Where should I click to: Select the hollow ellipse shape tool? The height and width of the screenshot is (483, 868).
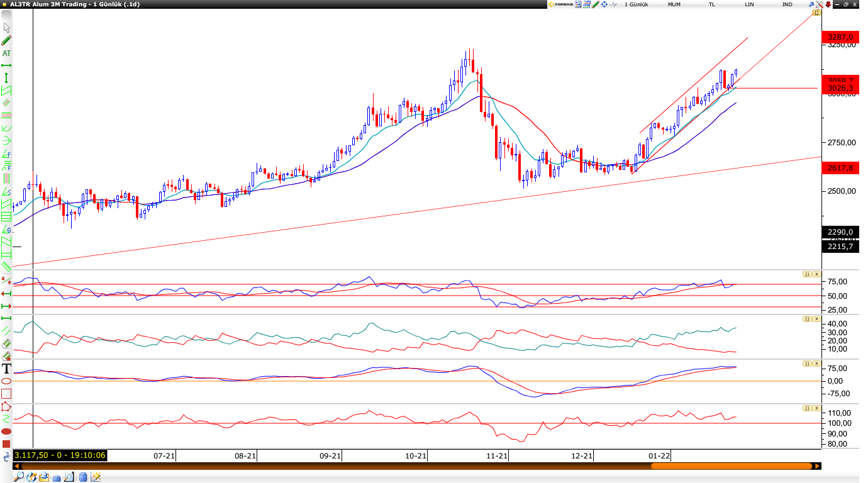coord(6,381)
